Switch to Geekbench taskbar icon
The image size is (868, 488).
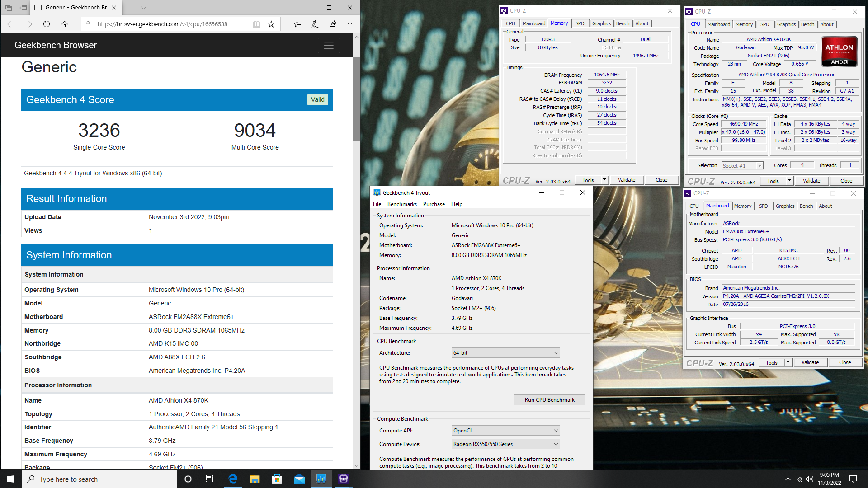(x=321, y=479)
